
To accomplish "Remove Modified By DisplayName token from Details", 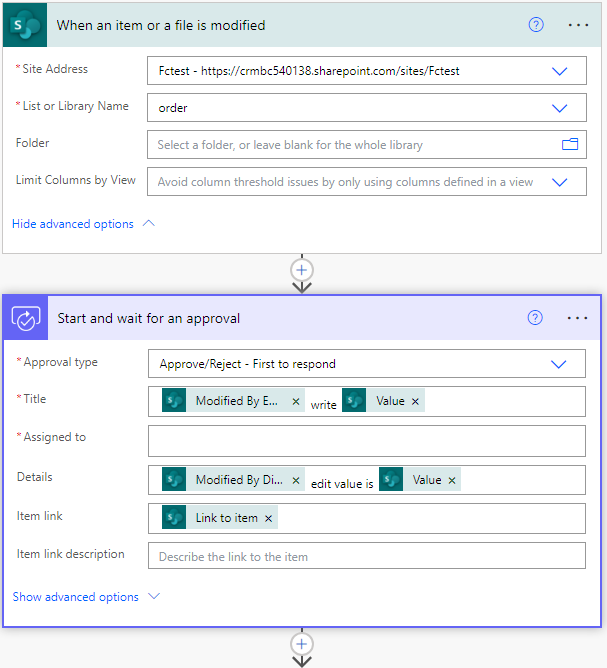I will (x=296, y=481).
